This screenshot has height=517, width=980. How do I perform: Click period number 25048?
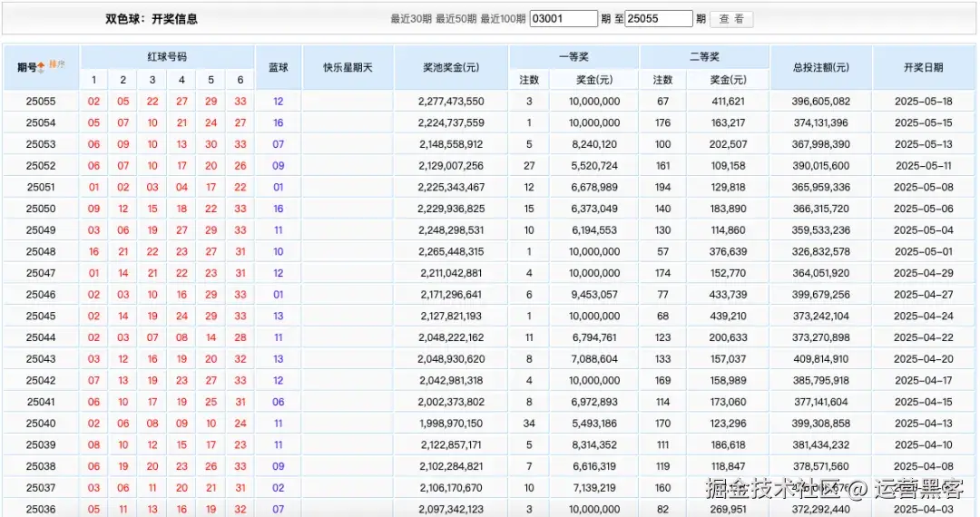pos(41,251)
